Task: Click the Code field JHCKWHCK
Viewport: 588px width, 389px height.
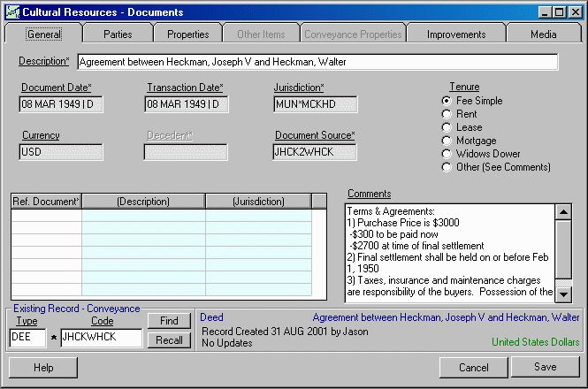Action: point(102,337)
